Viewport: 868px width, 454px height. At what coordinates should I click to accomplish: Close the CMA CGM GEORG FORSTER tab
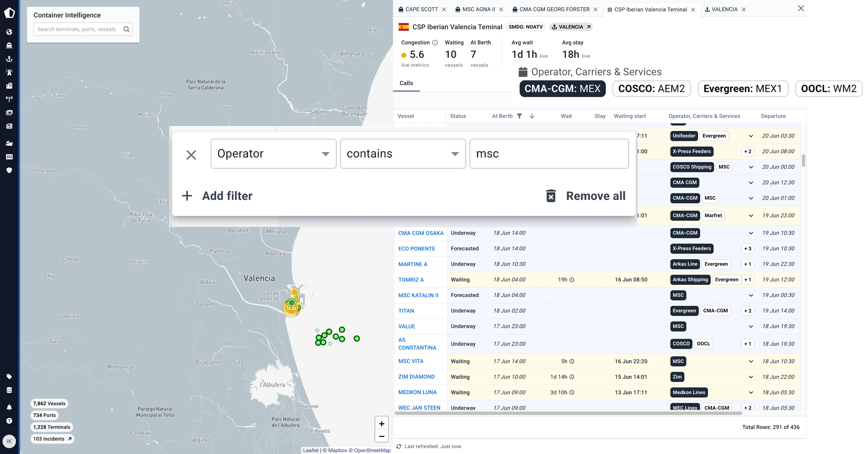click(x=595, y=9)
